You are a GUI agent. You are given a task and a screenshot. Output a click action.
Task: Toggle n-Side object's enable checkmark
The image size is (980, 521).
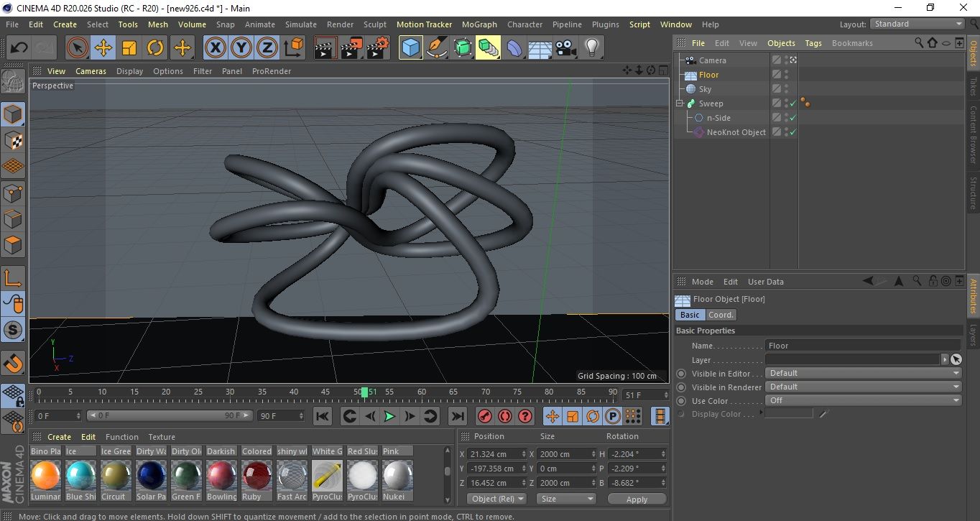[x=793, y=118]
